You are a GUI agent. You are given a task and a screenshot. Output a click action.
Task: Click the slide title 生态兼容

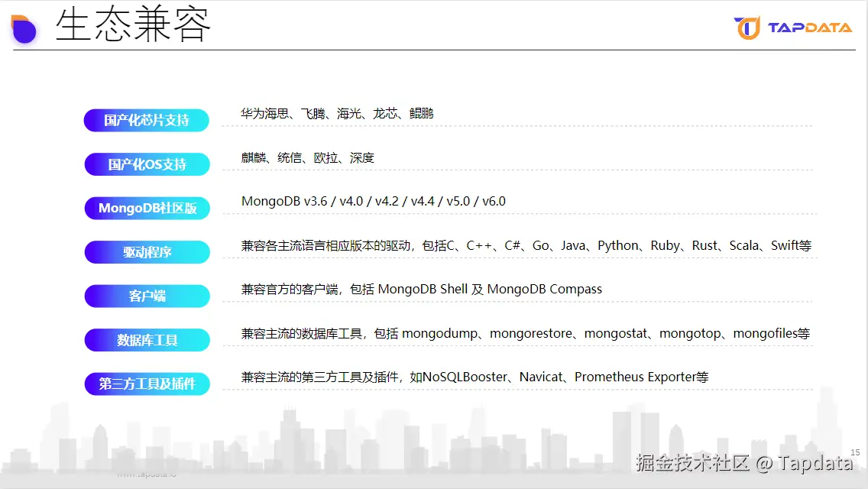[x=134, y=25]
